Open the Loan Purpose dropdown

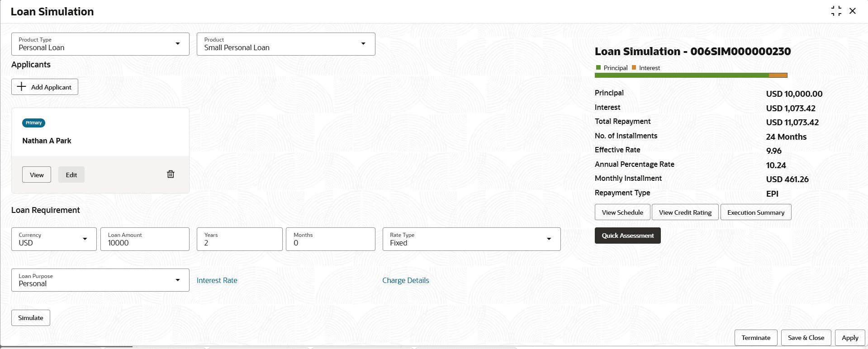click(177, 280)
